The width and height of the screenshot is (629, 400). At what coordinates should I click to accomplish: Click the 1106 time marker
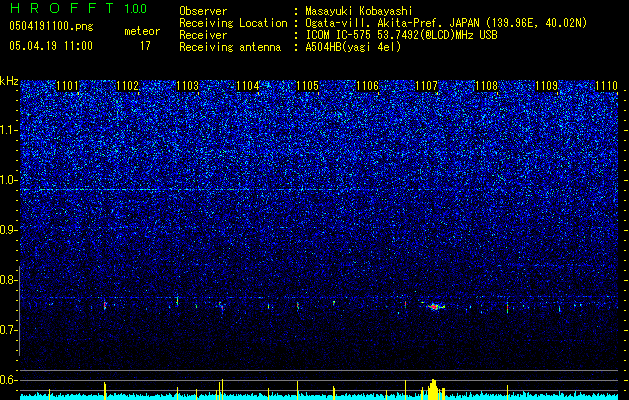(367, 86)
